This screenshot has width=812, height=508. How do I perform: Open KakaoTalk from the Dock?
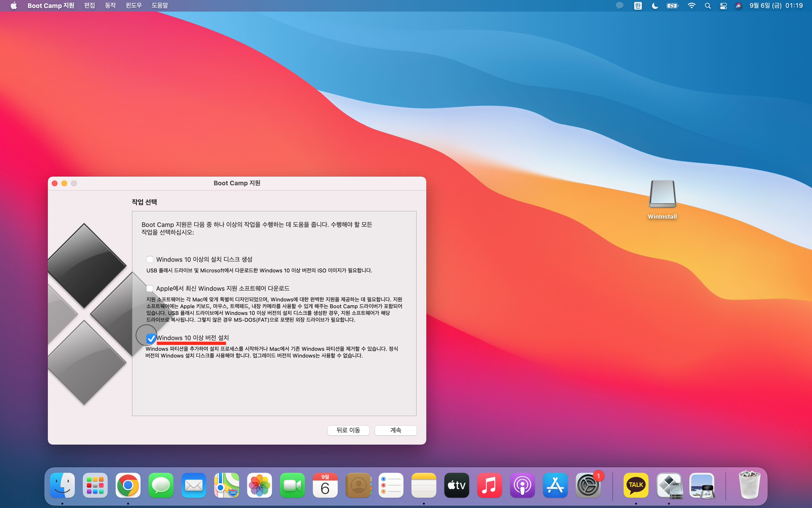(x=636, y=485)
